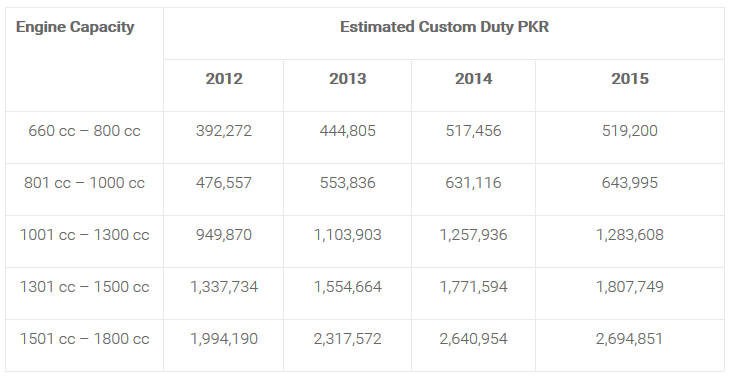Select the cell with value 1,283,608
Screen dimensions: 731x378
630,234
